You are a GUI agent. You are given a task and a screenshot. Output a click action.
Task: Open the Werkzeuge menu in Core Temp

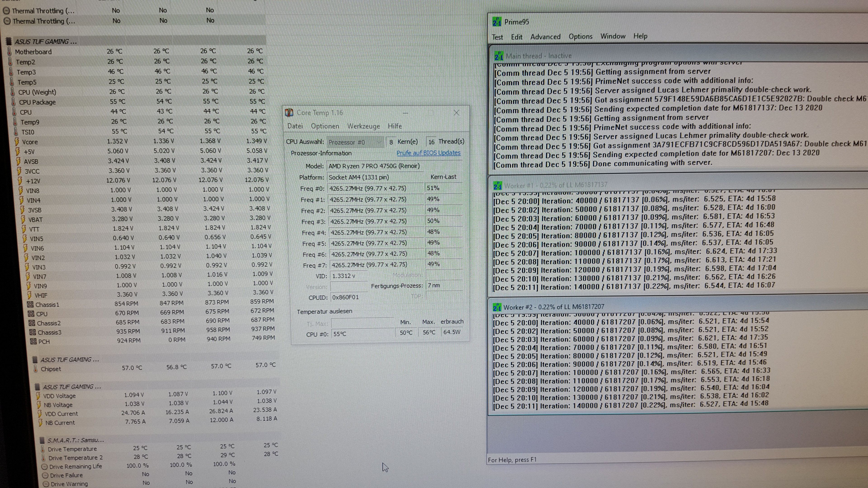[363, 126]
